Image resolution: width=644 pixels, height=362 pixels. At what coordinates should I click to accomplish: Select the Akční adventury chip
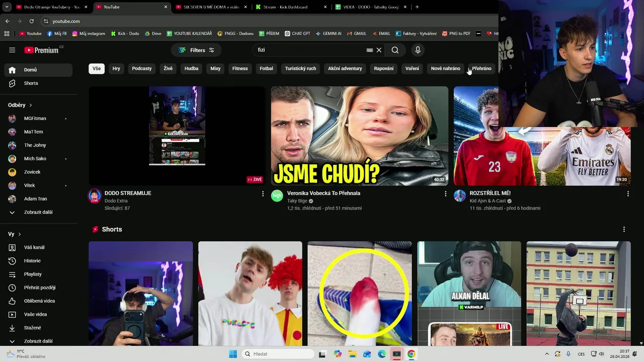tap(345, 68)
